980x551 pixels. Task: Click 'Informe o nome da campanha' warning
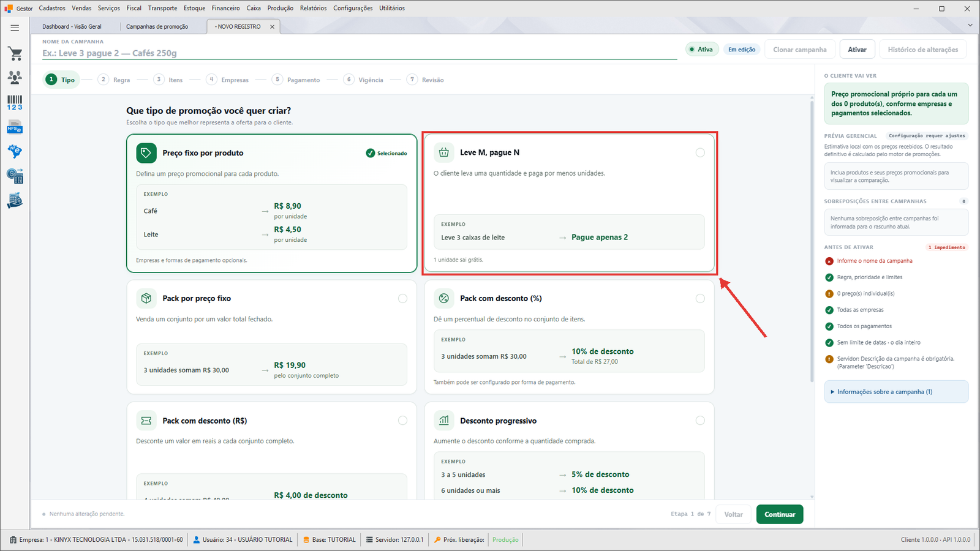point(875,261)
